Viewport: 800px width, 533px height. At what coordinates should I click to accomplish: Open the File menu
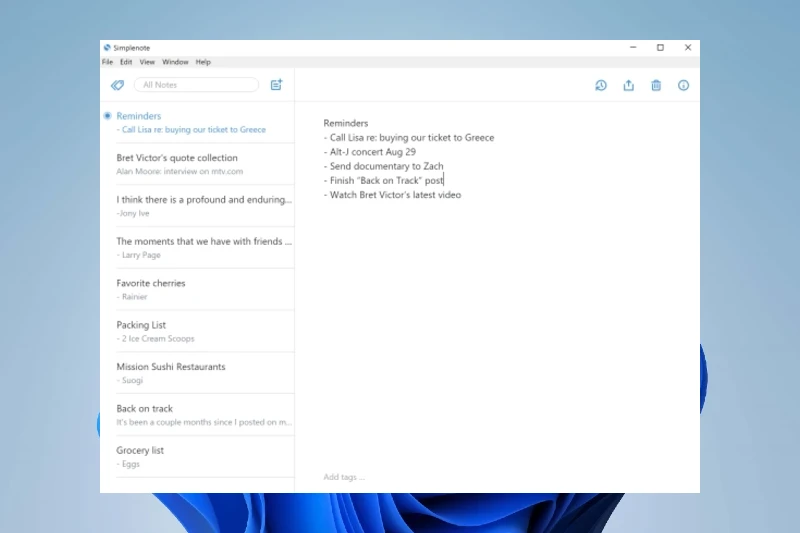pyautogui.click(x=107, y=62)
